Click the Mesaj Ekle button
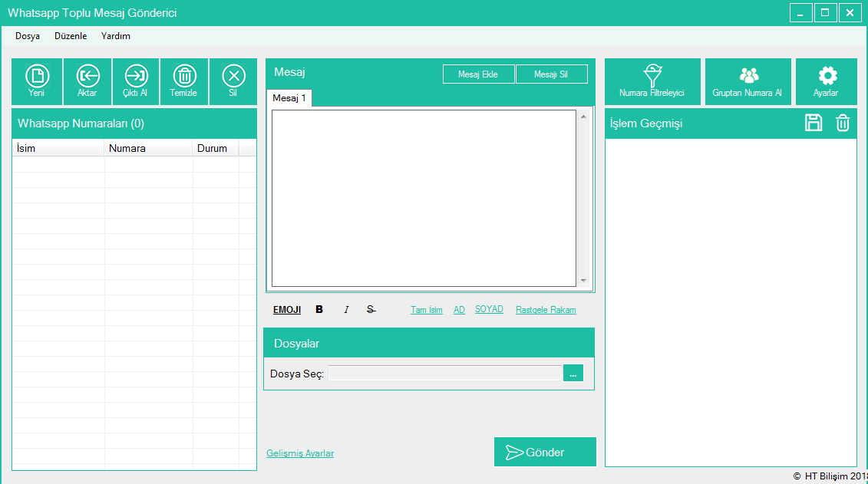This screenshot has height=484, width=868. coord(478,74)
